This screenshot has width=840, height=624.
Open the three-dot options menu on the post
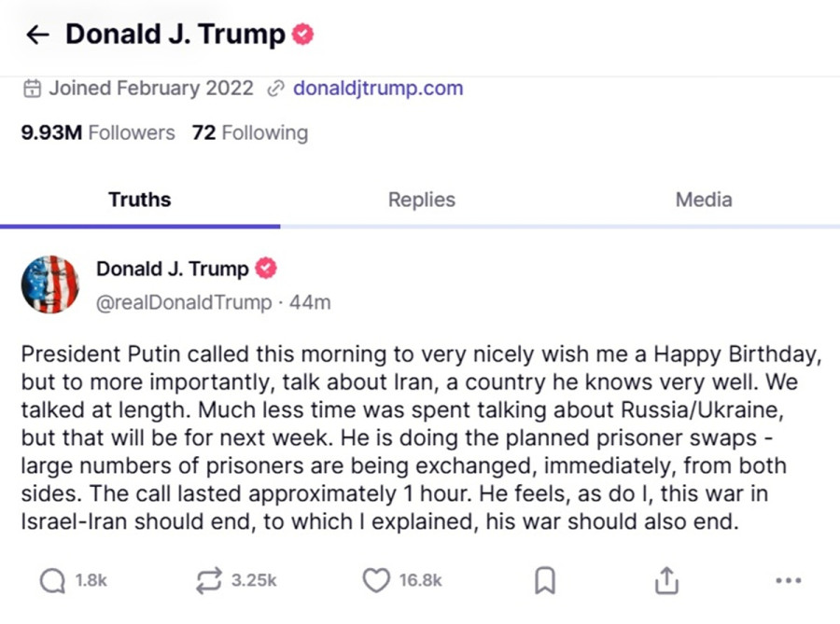789,580
